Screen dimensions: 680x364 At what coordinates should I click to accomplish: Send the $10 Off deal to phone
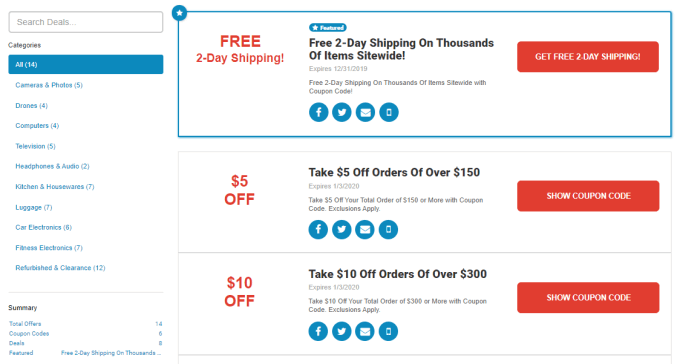(x=388, y=331)
